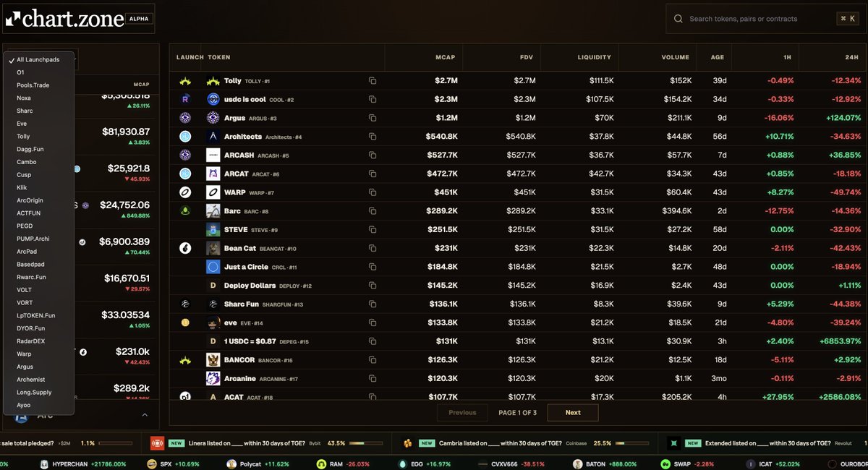Click the Linera prediction market icon
The image size is (868, 470).
point(158,443)
